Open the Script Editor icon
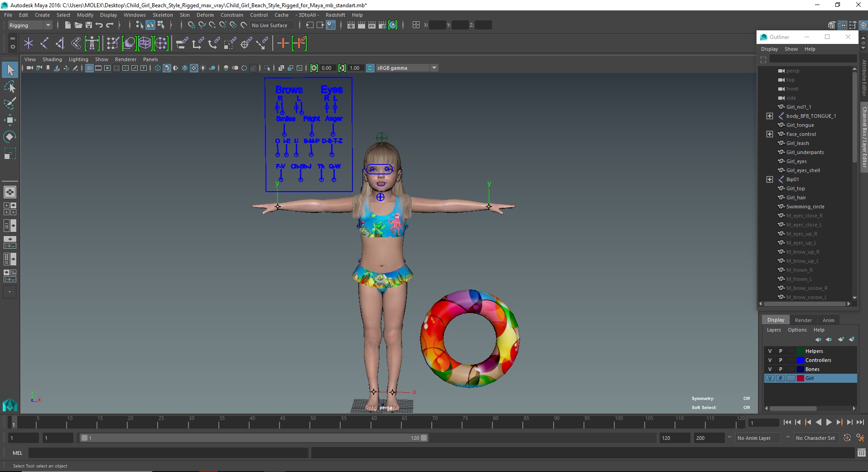 (x=861, y=453)
